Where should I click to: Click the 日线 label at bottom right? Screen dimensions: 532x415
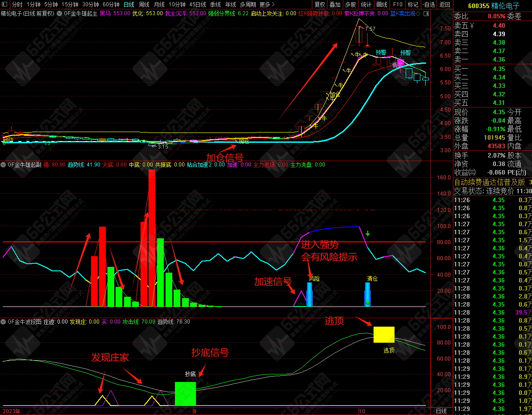(x=441, y=411)
